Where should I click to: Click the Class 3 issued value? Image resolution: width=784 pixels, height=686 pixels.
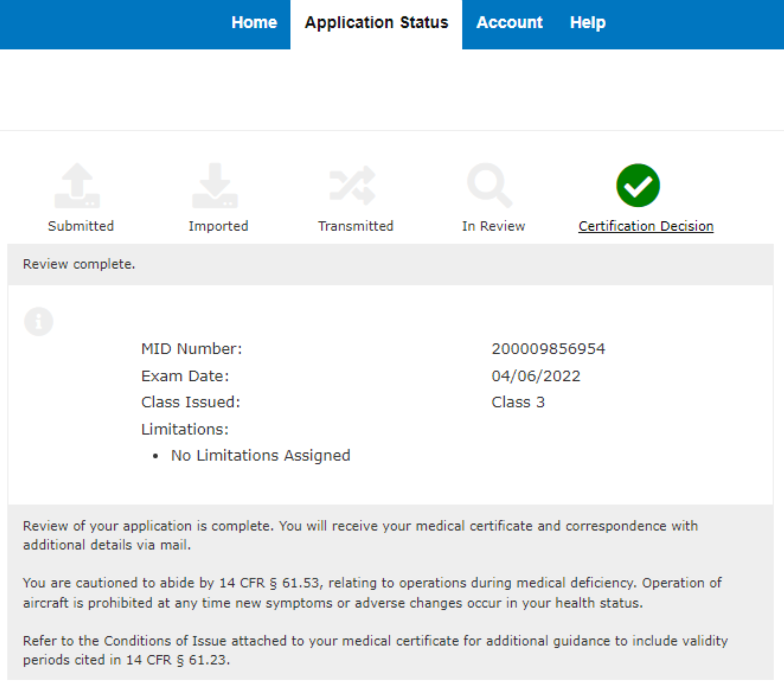click(x=518, y=402)
